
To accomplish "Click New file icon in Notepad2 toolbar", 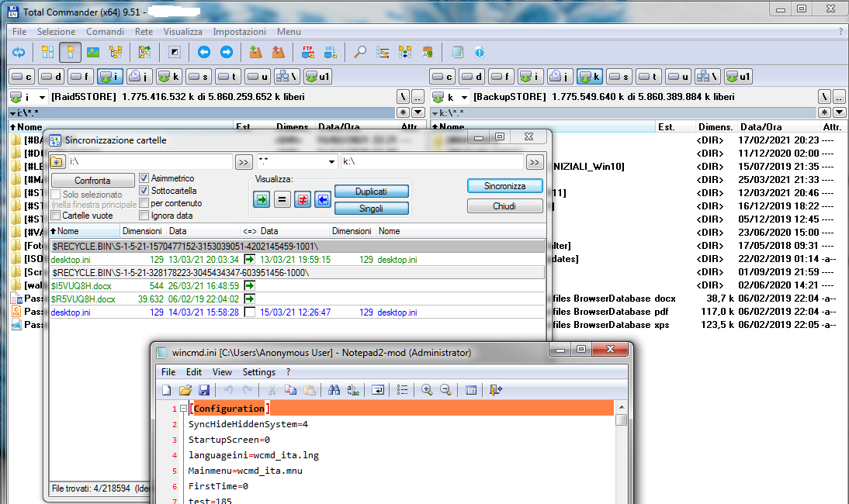I will click(x=167, y=390).
